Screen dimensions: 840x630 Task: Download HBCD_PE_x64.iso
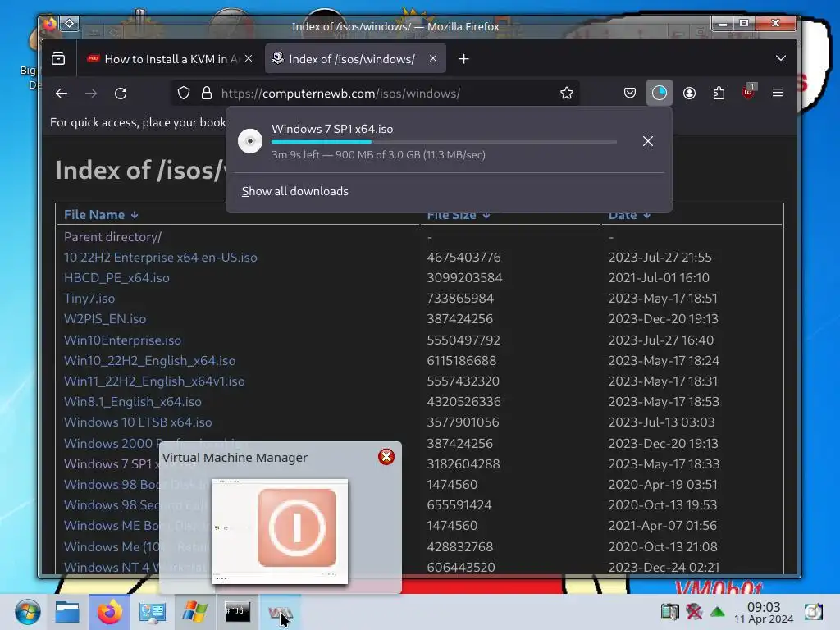click(116, 277)
